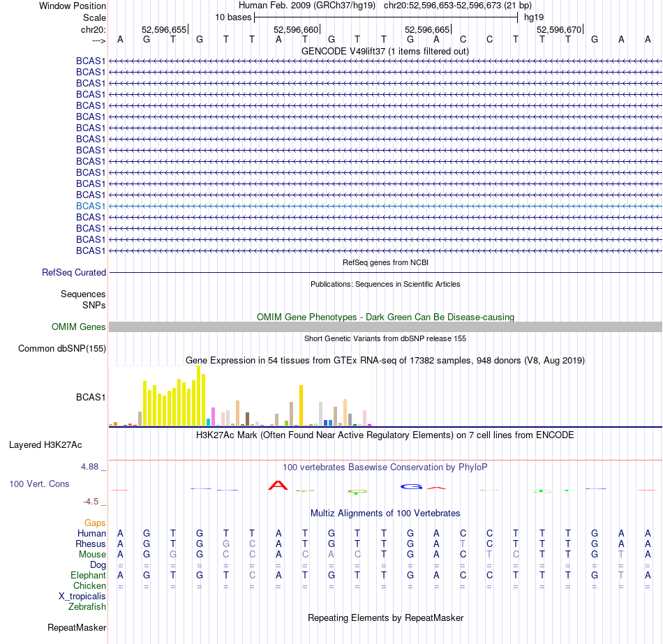Open the H3K27Ac Mark ENCODE track title
Image resolution: width=663 pixels, height=644 pixels.
coord(385,435)
